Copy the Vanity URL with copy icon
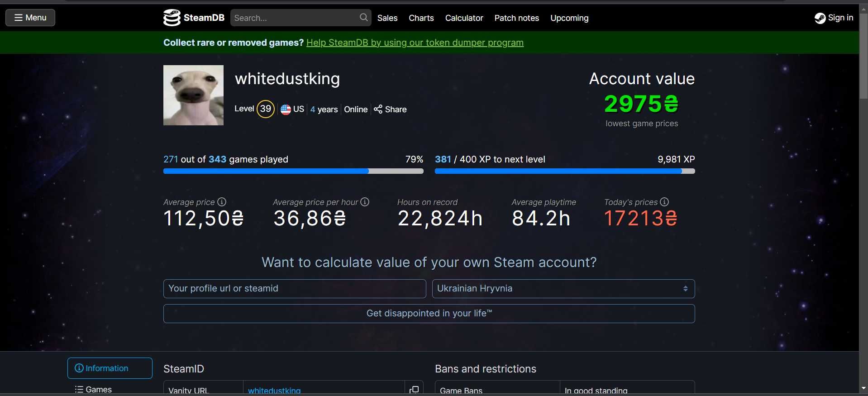This screenshot has width=868, height=396. tap(414, 389)
